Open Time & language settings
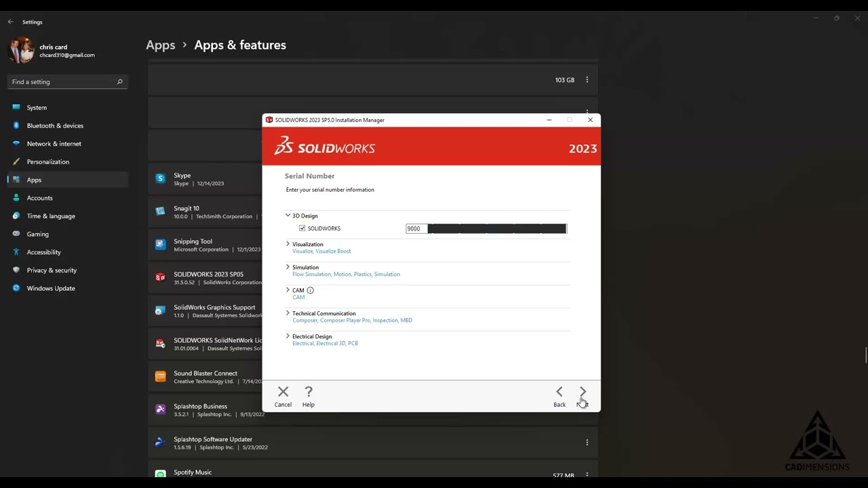Viewport: 868px width, 488px height. coord(68,216)
